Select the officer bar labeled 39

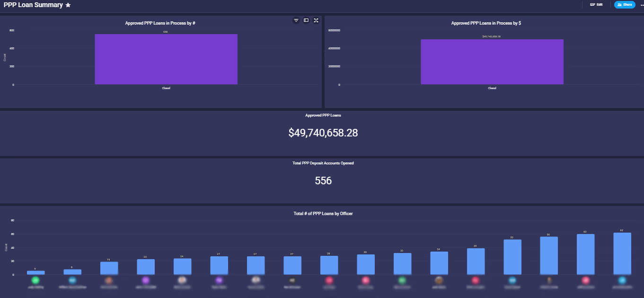(476, 262)
